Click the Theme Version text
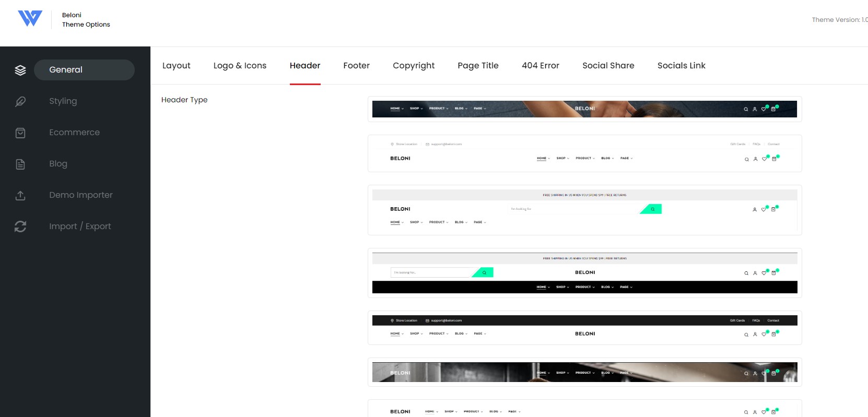Image resolution: width=868 pixels, height=417 pixels. tap(839, 20)
